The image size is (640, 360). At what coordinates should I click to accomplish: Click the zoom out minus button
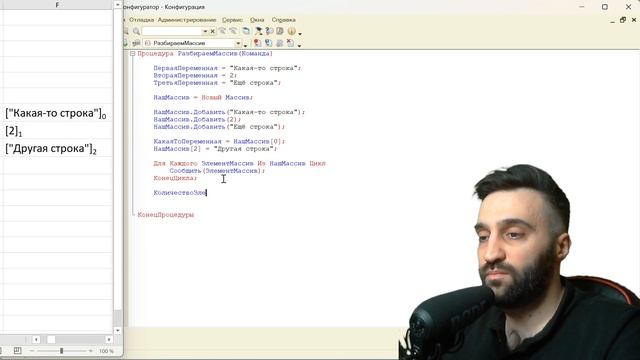pyautogui.click(x=32, y=351)
